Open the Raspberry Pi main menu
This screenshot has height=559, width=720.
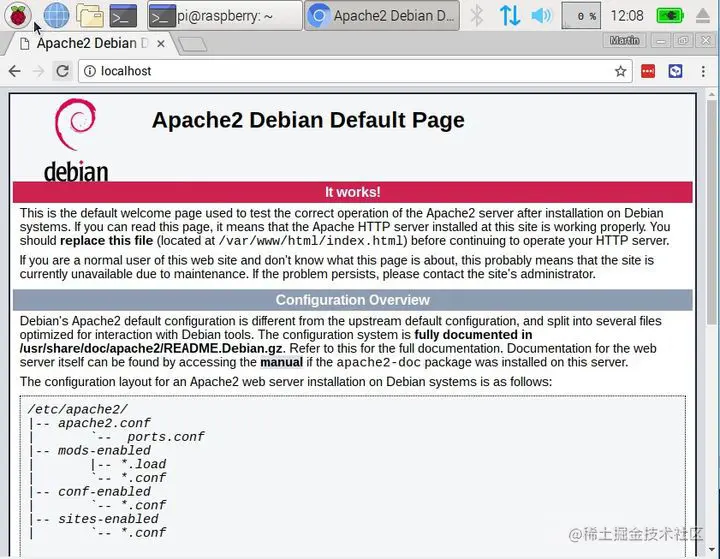tap(17, 15)
